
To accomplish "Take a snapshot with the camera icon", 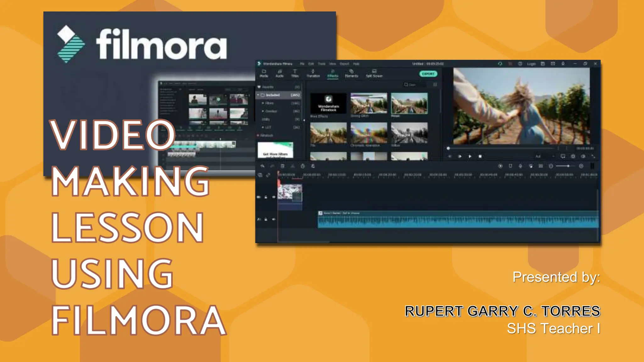I will click(x=573, y=156).
